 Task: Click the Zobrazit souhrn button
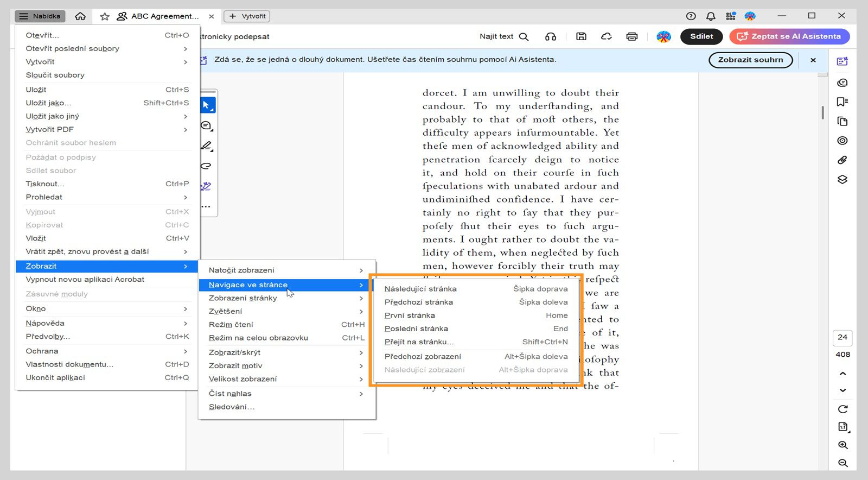click(751, 60)
